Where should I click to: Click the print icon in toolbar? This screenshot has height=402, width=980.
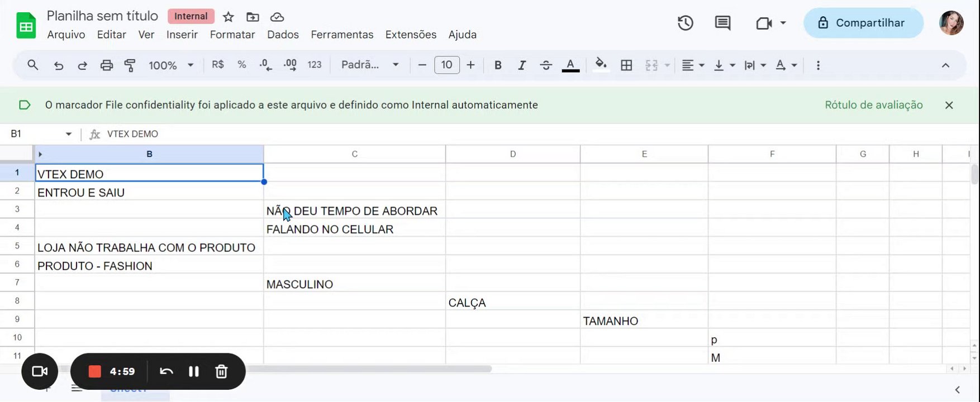click(x=106, y=65)
